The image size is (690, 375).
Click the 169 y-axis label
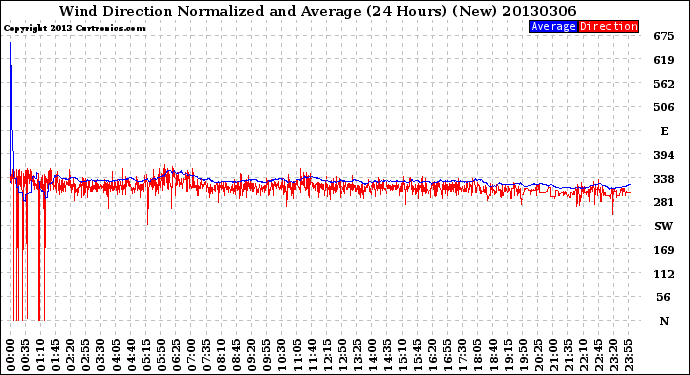[x=664, y=250]
